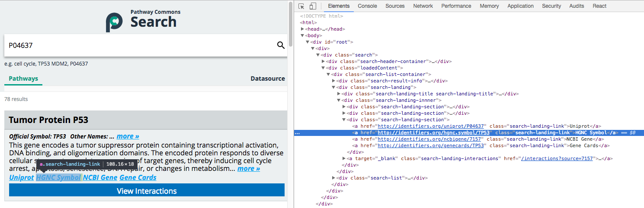Toggle the device toolbar icon
The image size is (644, 208).
coord(313,6)
